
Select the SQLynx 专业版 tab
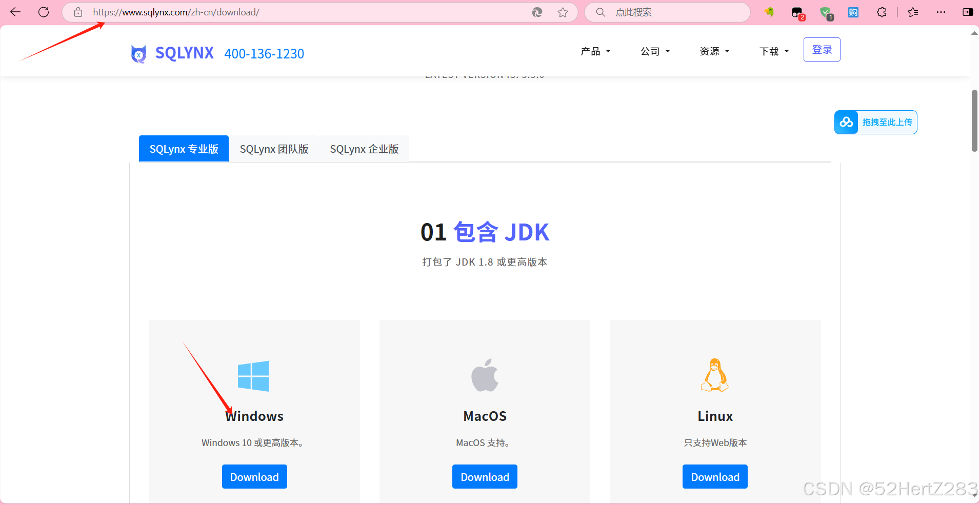pos(184,149)
